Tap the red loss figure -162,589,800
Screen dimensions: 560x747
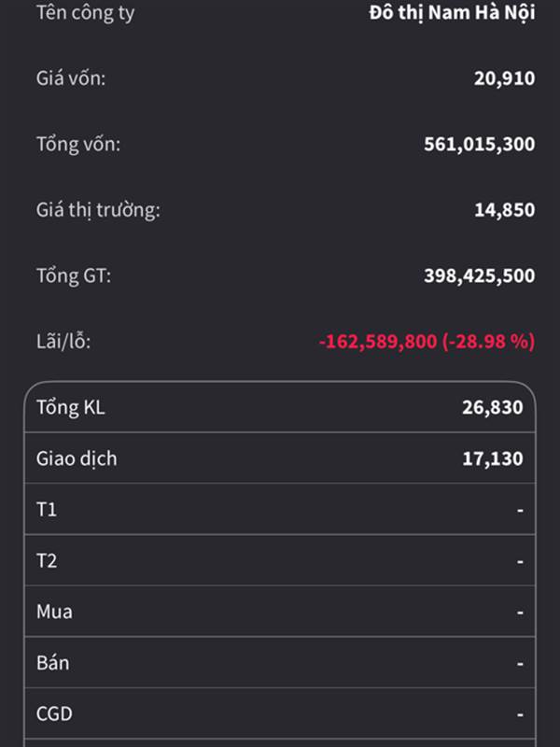click(378, 342)
